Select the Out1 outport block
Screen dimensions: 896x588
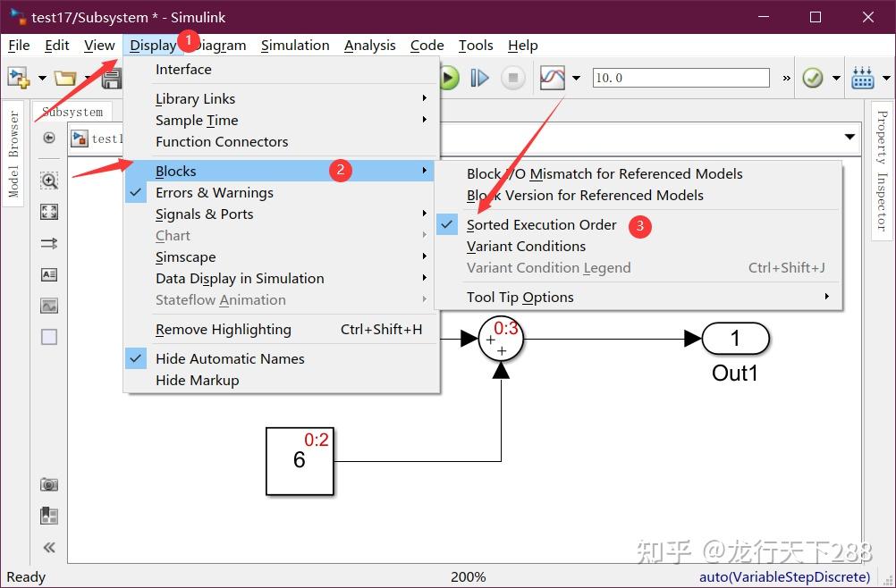(x=735, y=339)
